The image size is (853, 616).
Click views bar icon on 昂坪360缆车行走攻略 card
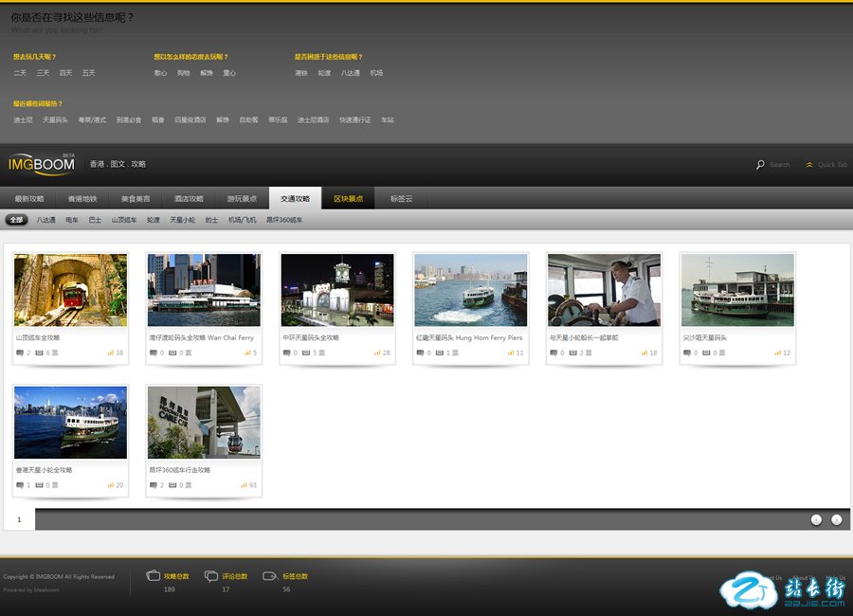point(244,485)
